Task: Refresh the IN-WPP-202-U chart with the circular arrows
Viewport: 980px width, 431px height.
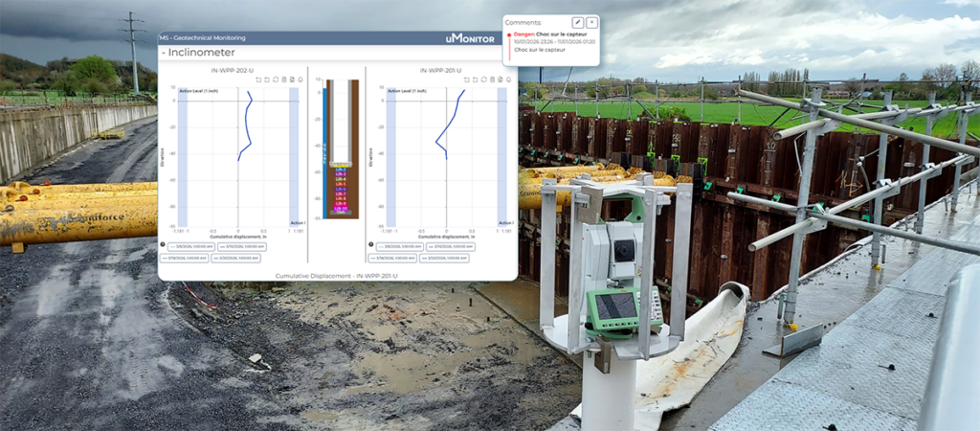Action: pos(276,79)
